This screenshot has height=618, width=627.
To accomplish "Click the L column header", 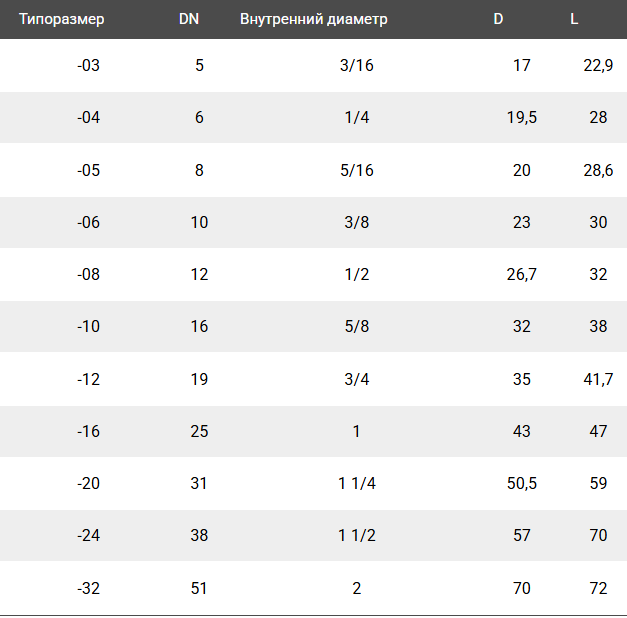I will pyautogui.click(x=574, y=19).
